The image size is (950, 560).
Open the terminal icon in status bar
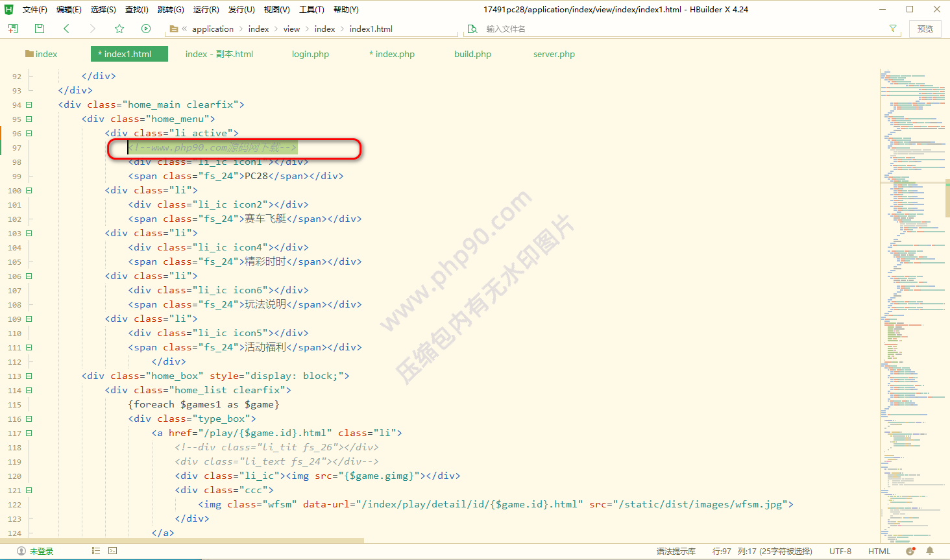[x=113, y=551]
